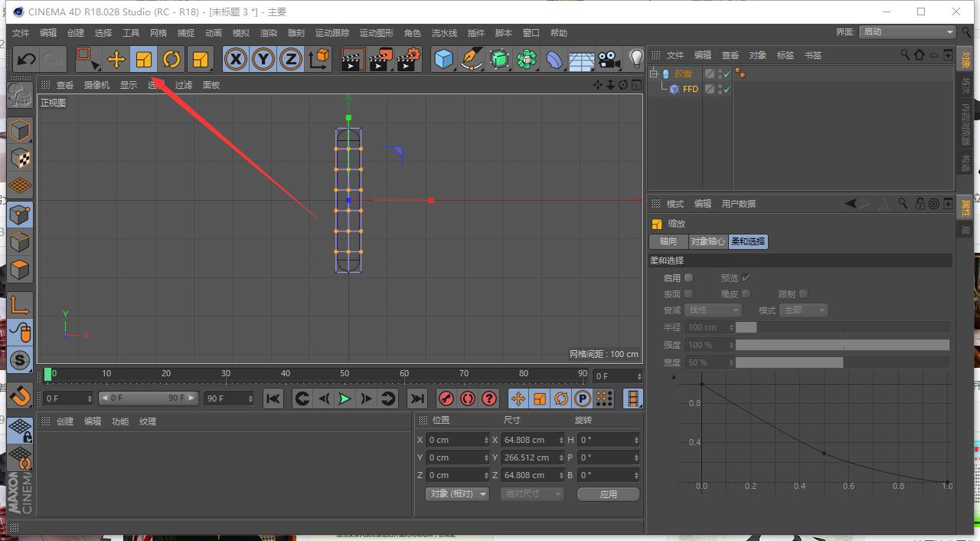Add a Light object
Image resolution: width=980 pixels, height=541 pixels.
pyautogui.click(x=635, y=59)
